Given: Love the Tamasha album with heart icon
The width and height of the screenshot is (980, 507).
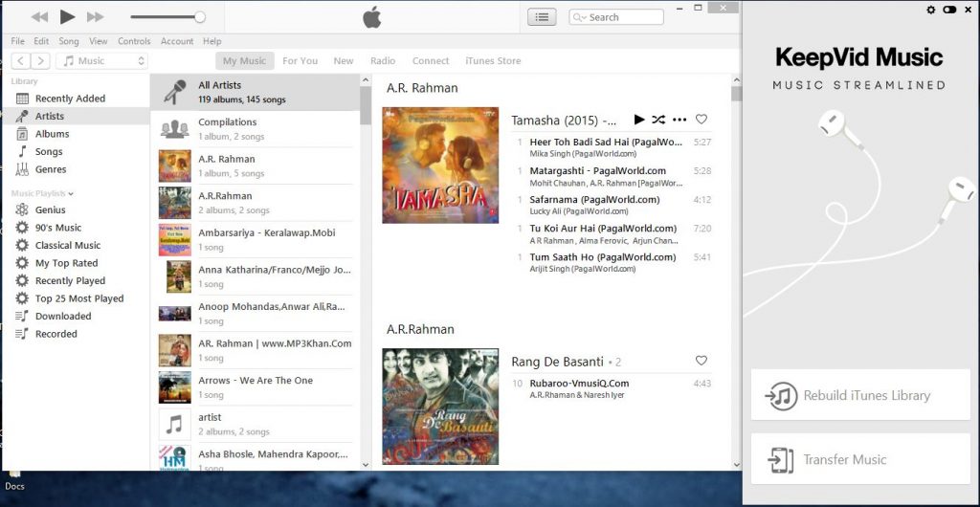Looking at the screenshot, I should pos(702,120).
